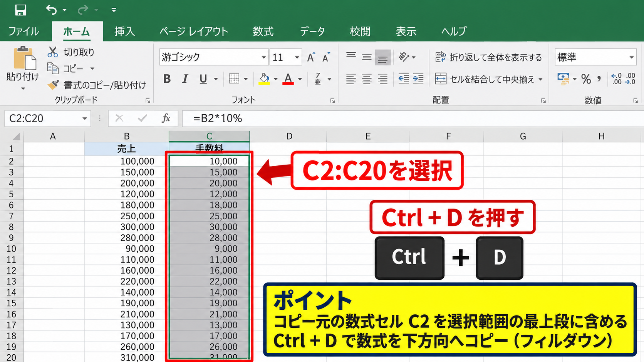Toggle center horizontal alignment button
Image resolution: width=644 pixels, height=362 pixels.
pos(367,79)
